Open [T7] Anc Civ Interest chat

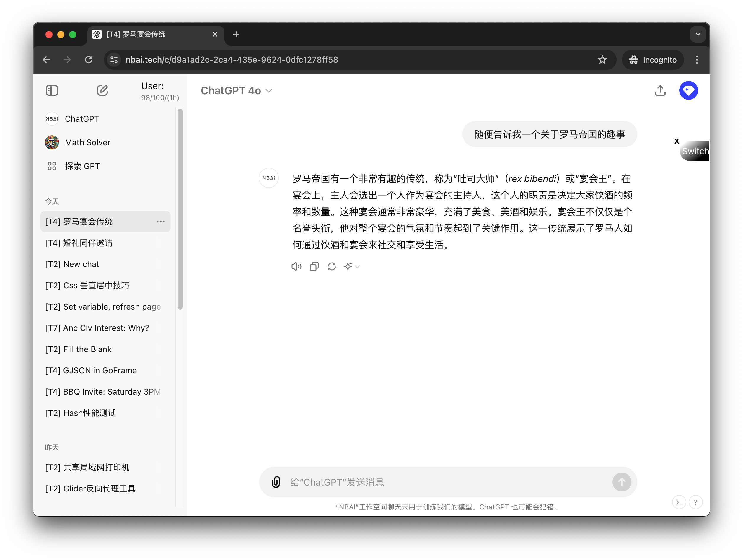105,328
